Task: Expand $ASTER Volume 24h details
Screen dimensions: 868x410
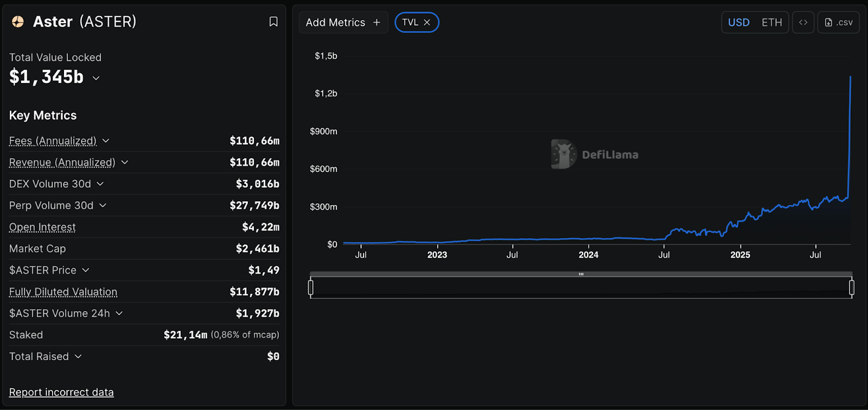Action: click(119, 313)
